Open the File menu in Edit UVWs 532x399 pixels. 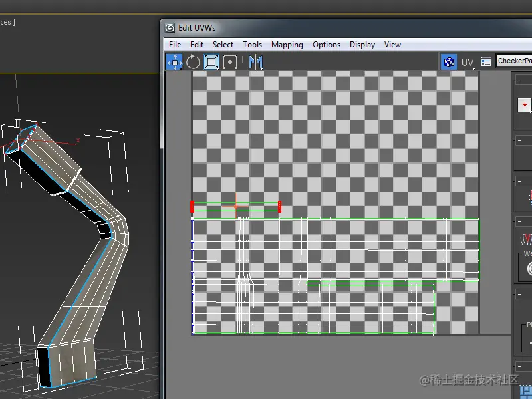(175, 45)
